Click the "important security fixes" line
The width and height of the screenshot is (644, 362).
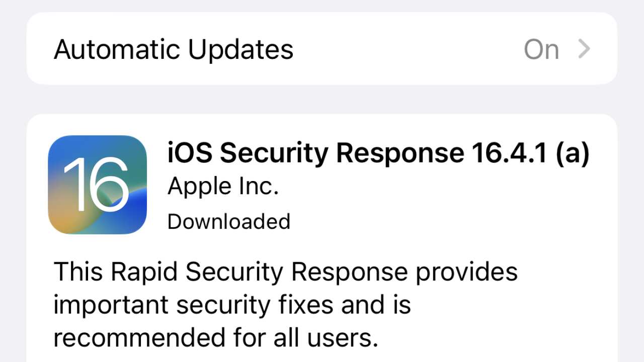(231, 305)
